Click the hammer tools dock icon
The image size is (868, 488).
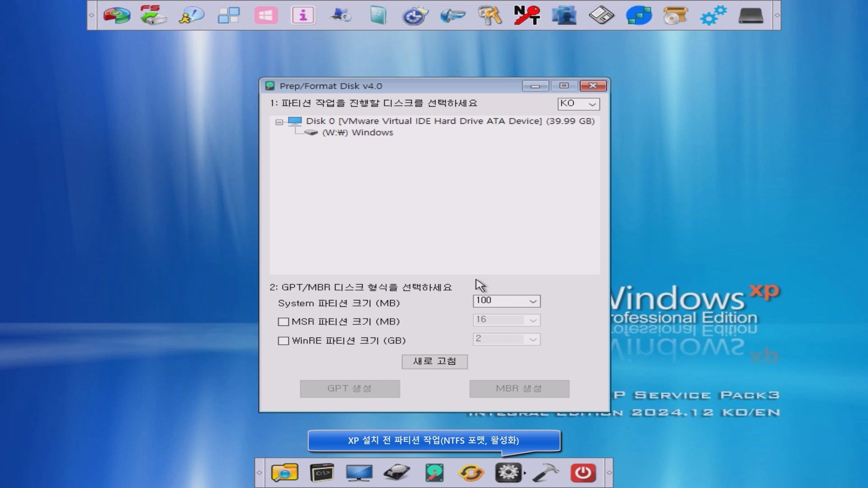point(545,473)
